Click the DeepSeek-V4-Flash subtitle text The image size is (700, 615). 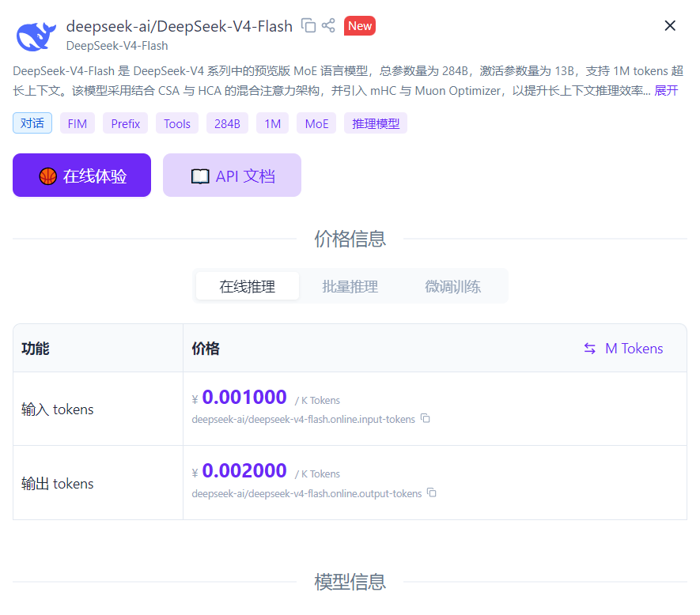(x=117, y=46)
